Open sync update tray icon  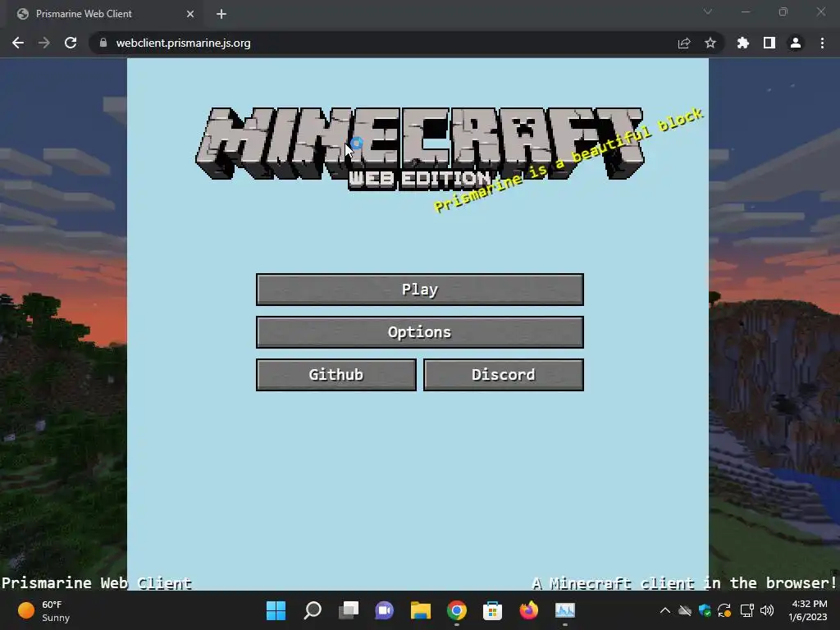click(x=724, y=610)
